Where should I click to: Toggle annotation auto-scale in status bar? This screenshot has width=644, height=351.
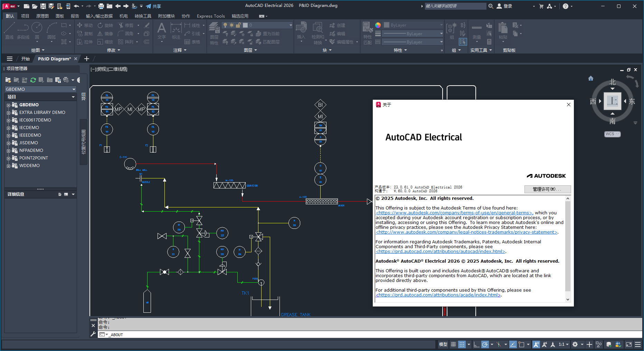pyautogui.click(x=544, y=344)
